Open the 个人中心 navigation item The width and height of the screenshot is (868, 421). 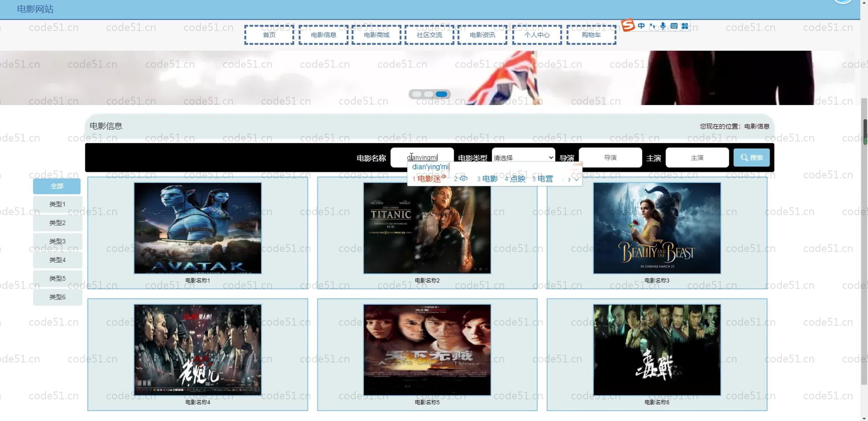(x=537, y=35)
